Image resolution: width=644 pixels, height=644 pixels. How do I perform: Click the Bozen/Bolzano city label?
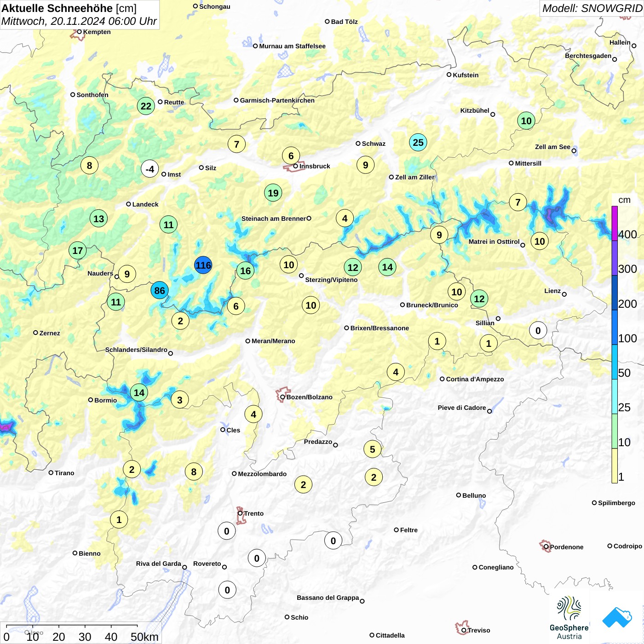(310, 397)
